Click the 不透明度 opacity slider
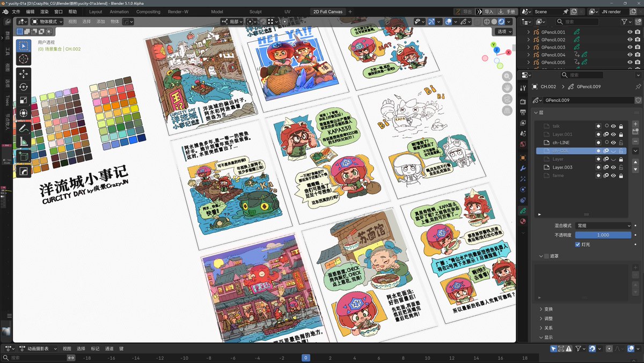The height and width of the screenshot is (363, 644). tap(603, 235)
